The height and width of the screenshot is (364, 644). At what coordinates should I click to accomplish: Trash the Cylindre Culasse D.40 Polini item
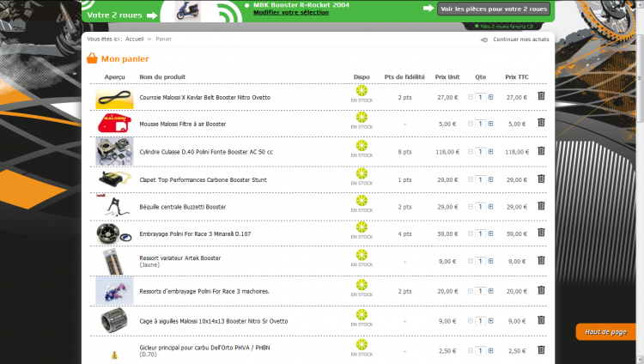coord(541,151)
